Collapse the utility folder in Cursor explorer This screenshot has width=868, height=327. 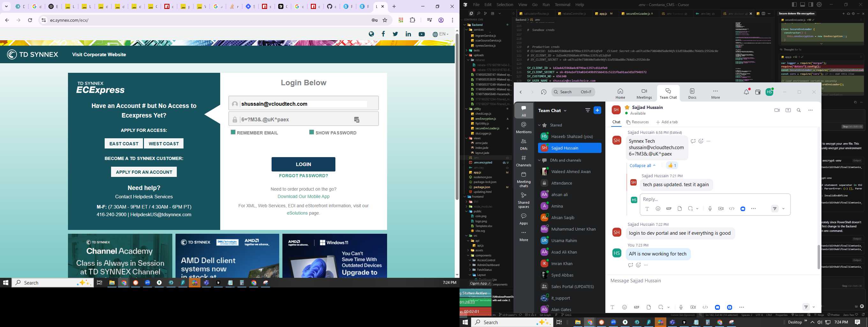point(467,109)
